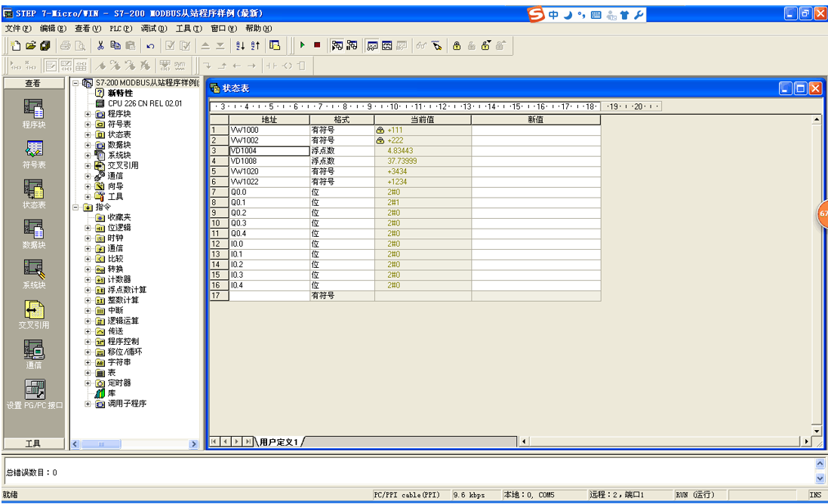Open Cross Reference in the navigation bar

coord(34,315)
